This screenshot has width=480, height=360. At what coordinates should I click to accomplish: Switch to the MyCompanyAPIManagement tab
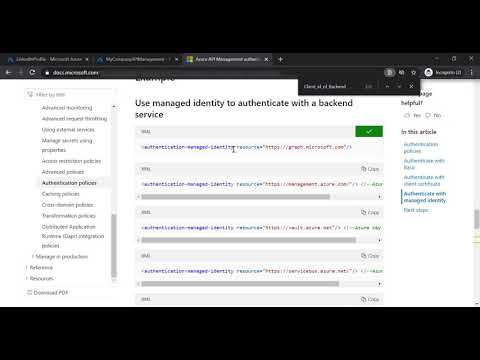tap(135, 59)
